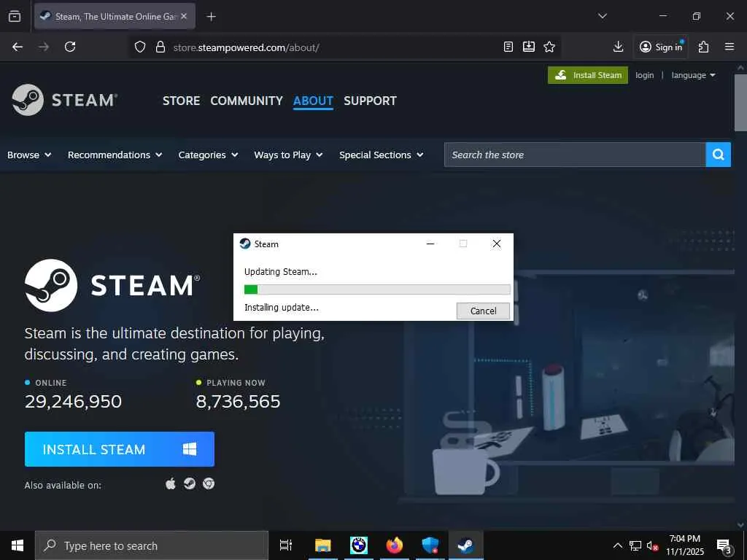
Task: Click the network tray icon
Action: (635, 545)
